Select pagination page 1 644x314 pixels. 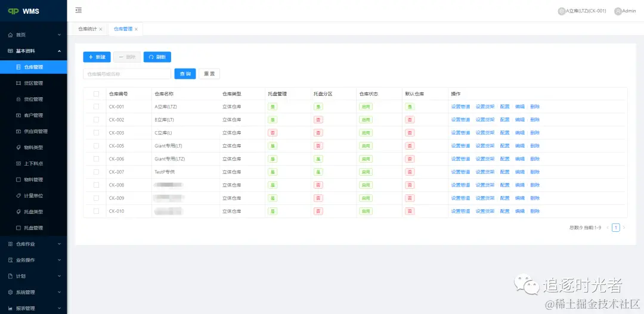[615, 228]
